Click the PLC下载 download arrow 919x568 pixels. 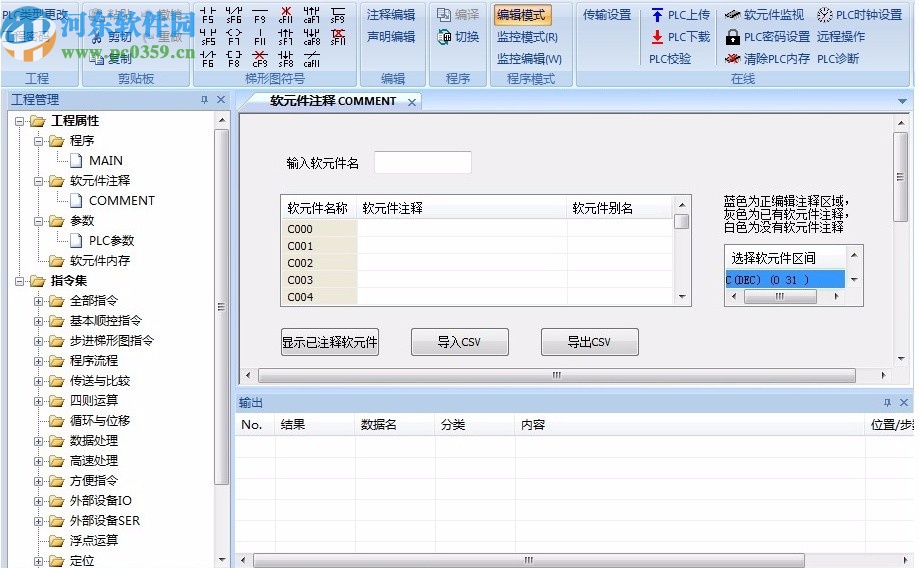(657, 37)
